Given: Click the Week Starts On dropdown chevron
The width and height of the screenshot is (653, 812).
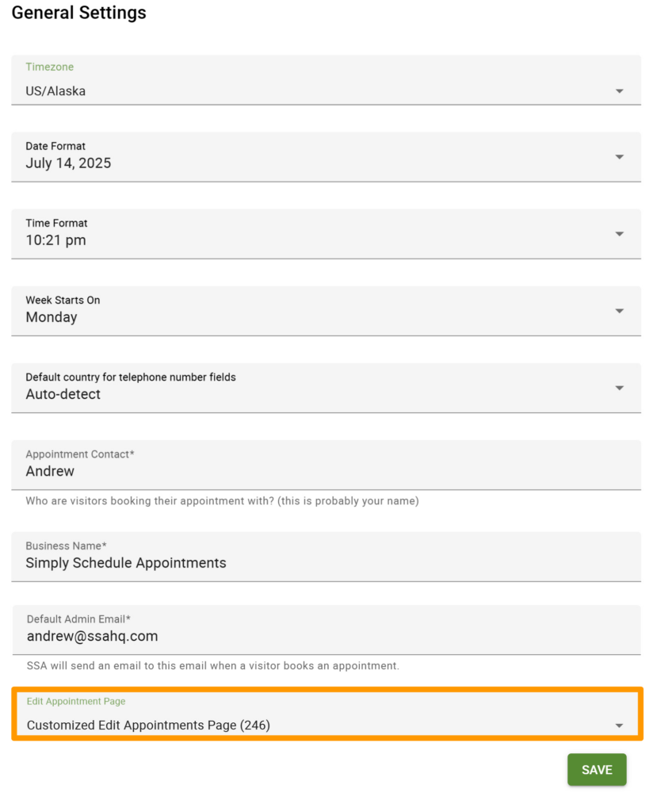Looking at the screenshot, I should 620,310.
